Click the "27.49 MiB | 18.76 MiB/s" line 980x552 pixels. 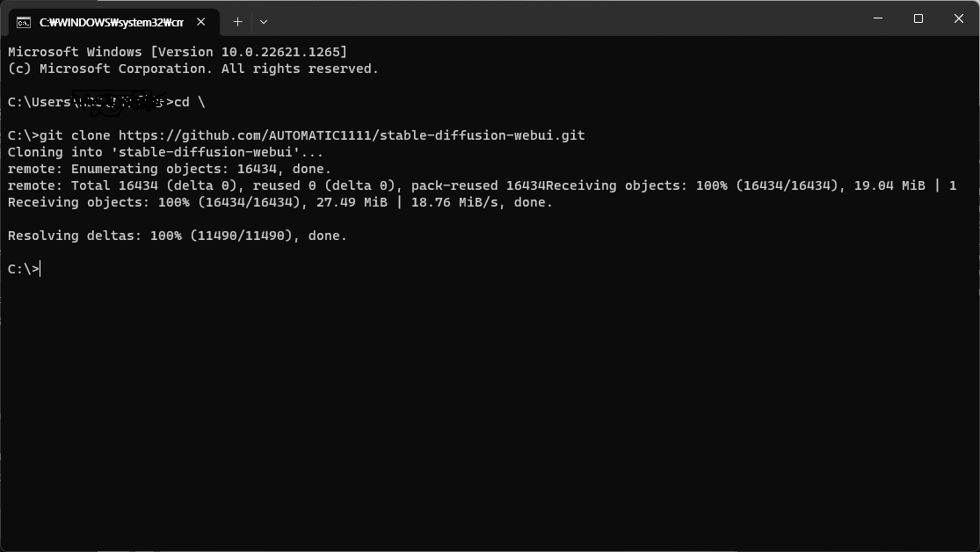[x=280, y=202]
